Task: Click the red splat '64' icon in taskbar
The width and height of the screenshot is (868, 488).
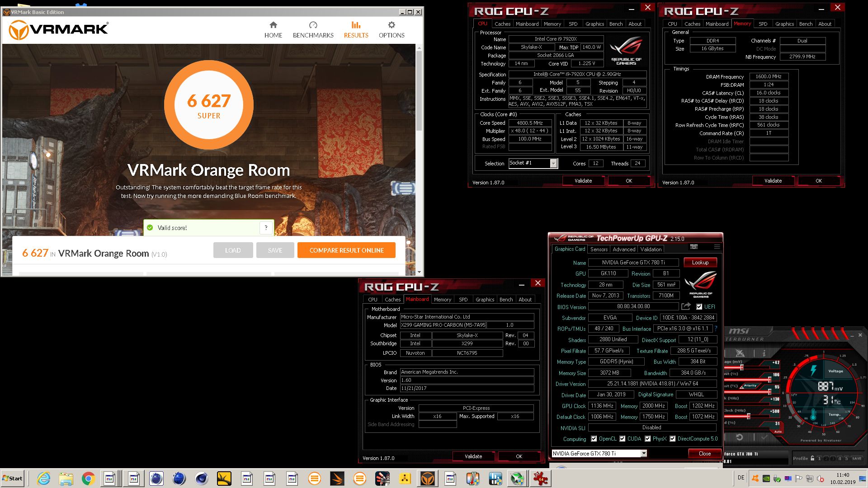Action: click(x=540, y=478)
